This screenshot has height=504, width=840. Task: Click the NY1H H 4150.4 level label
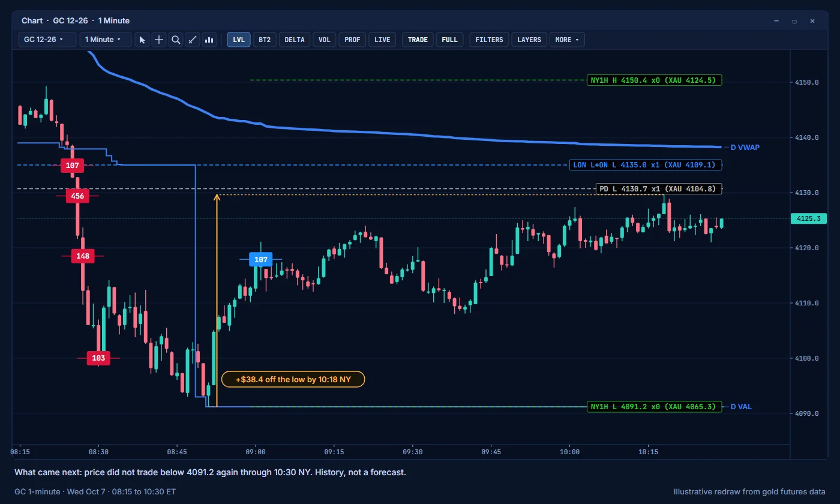point(655,80)
